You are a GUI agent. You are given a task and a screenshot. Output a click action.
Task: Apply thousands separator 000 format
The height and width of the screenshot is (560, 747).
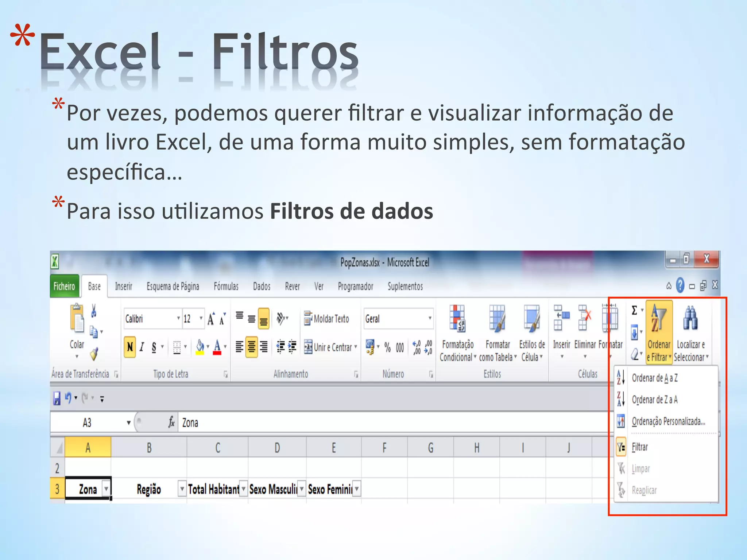click(x=400, y=347)
